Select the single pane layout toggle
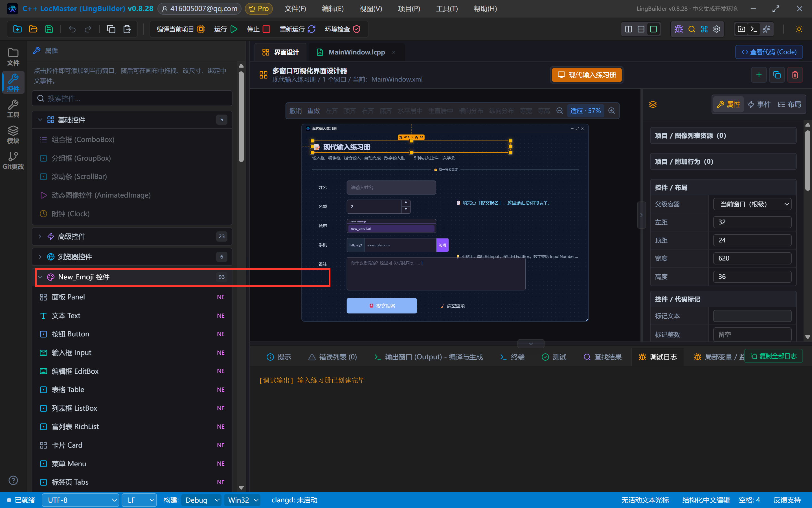 (653, 29)
